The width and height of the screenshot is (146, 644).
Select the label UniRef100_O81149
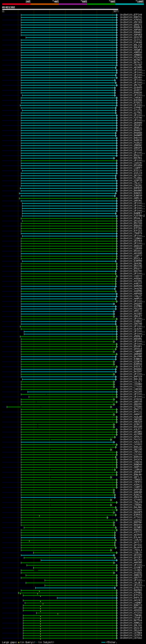coord(131,630)
